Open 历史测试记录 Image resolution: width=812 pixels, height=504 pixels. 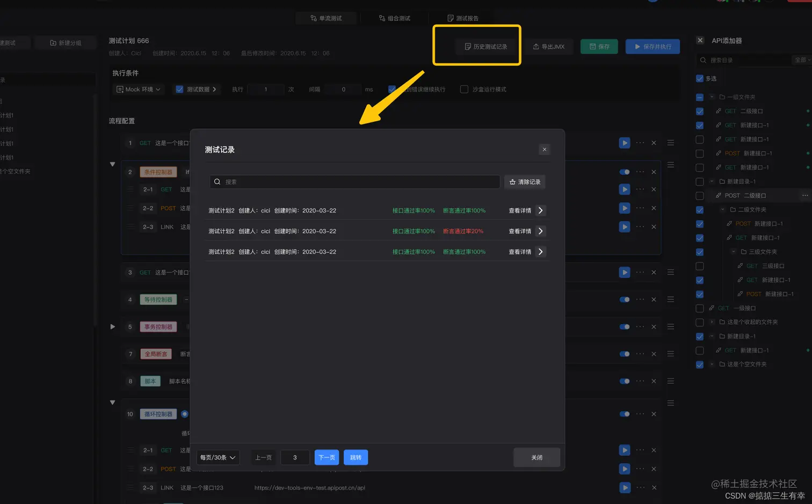click(x=486, y=47)
